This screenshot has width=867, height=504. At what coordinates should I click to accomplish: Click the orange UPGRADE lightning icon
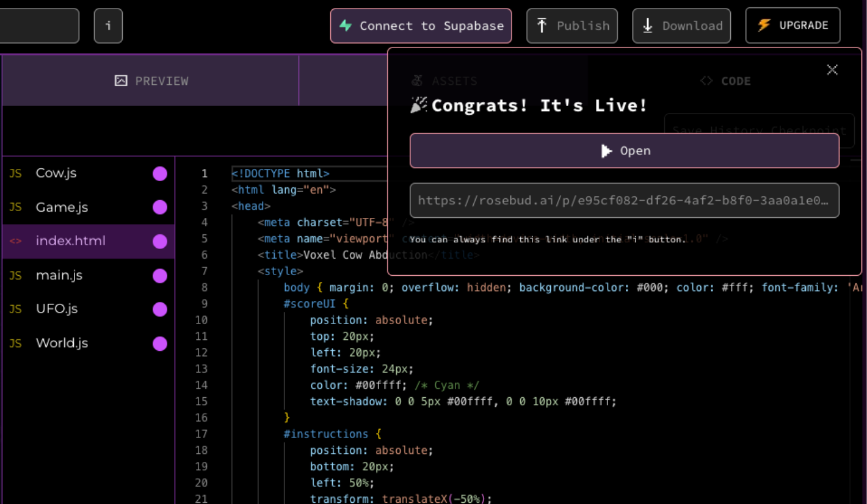764,25
